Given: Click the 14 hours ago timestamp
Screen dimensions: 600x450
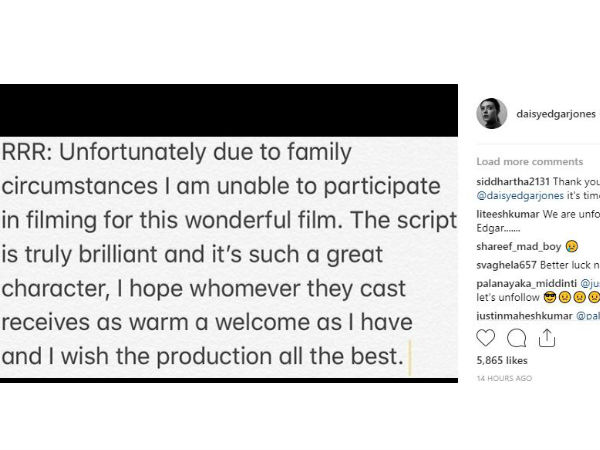Looking at the screenshot, I should tap(504, 378).
